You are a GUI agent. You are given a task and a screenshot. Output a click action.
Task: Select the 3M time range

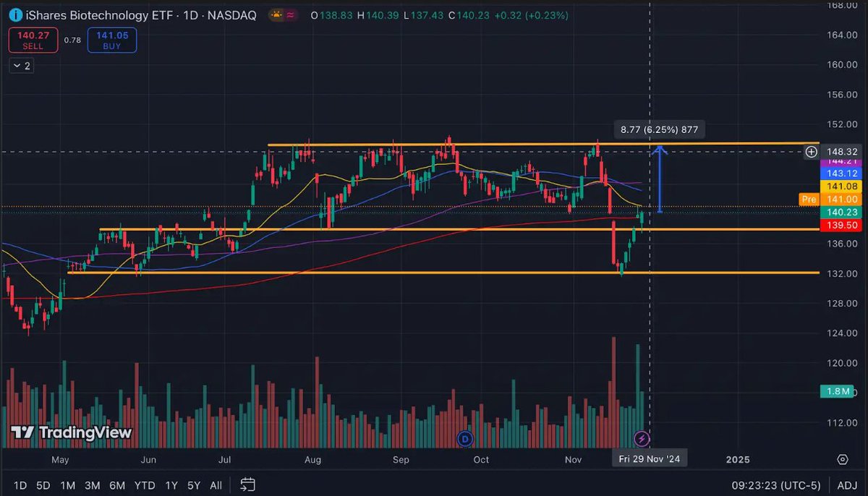92,484
